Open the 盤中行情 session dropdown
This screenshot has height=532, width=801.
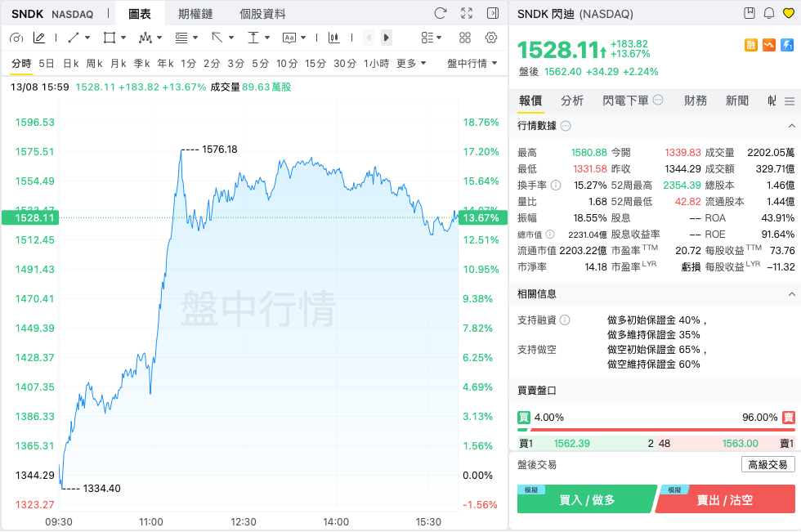tap(472, 64)
